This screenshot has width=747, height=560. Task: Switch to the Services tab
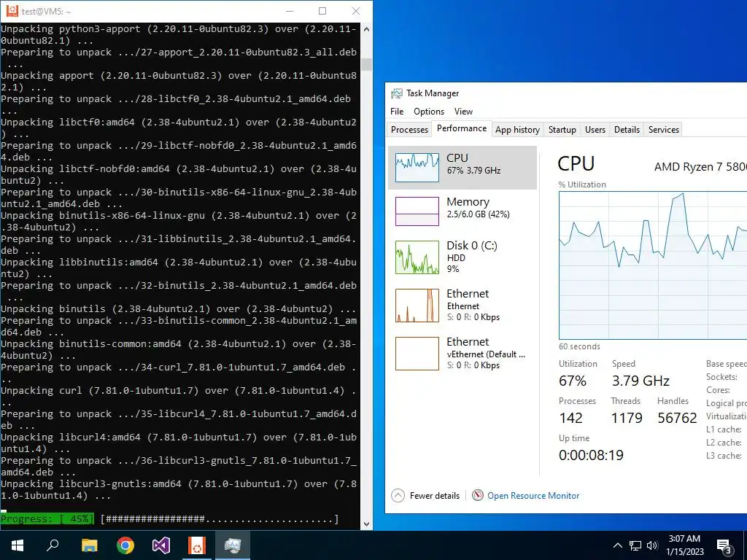point(663,130)
